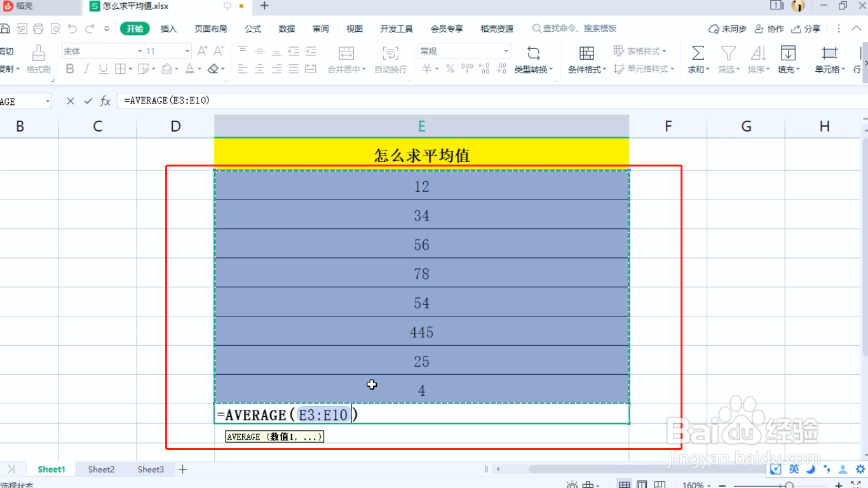Screen dimensions: 868x488
Task: Click the Fill (填充) icon
Action: [x=788, y=53]
